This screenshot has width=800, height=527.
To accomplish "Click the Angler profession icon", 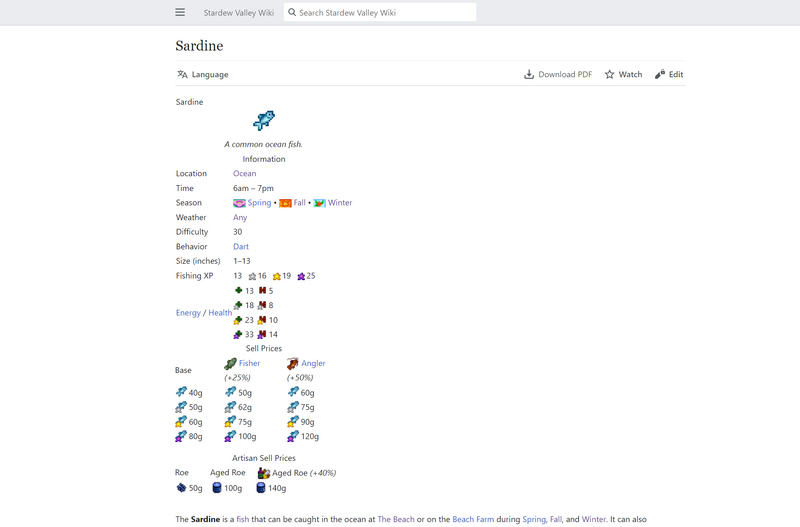I will [x=292, y=363].
